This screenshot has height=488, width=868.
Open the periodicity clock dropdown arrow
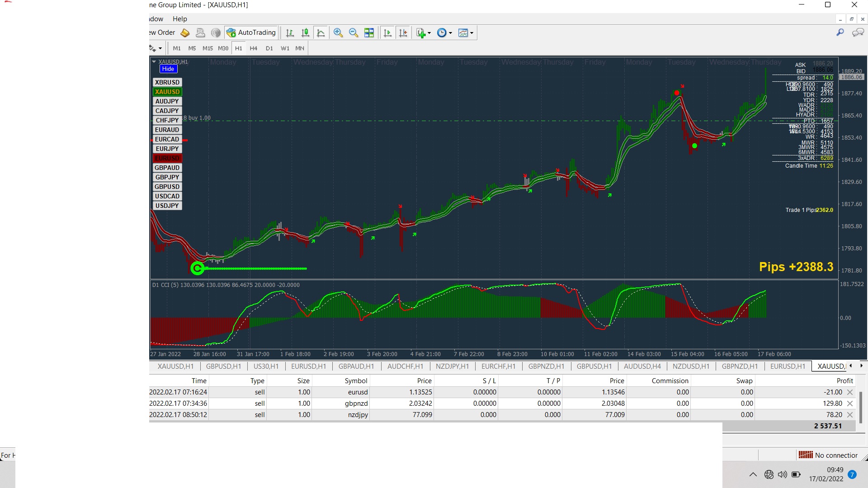(450, 33)
